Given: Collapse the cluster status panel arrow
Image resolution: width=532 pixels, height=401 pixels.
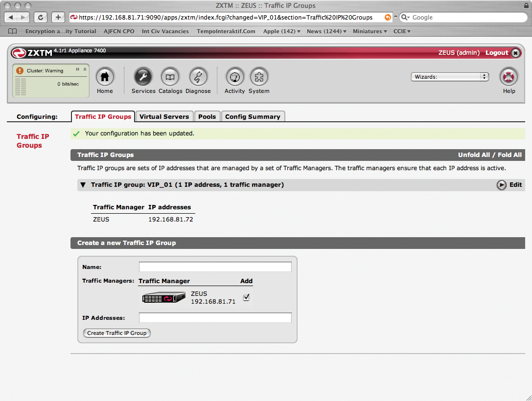Looking at the screenshot, I should coord(85,69).
